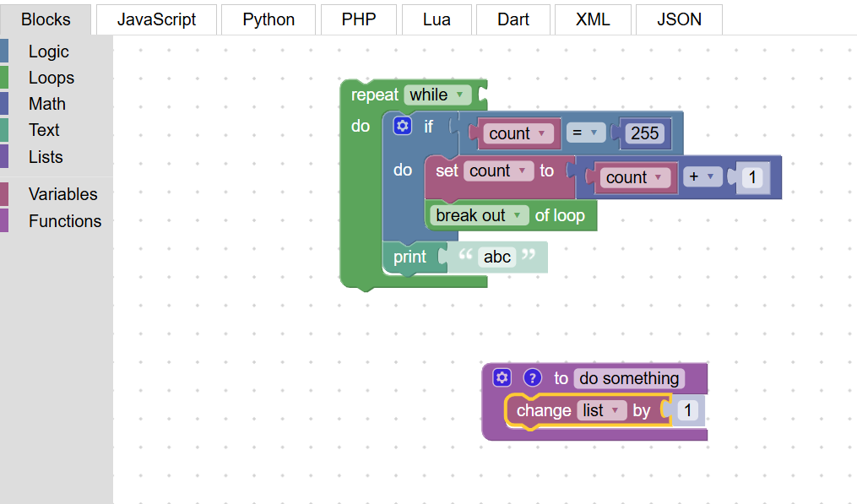The height and width of the screenshot is (504, 857).
Task: Click the function comment question mark icon
Action: tap(532, 377)
